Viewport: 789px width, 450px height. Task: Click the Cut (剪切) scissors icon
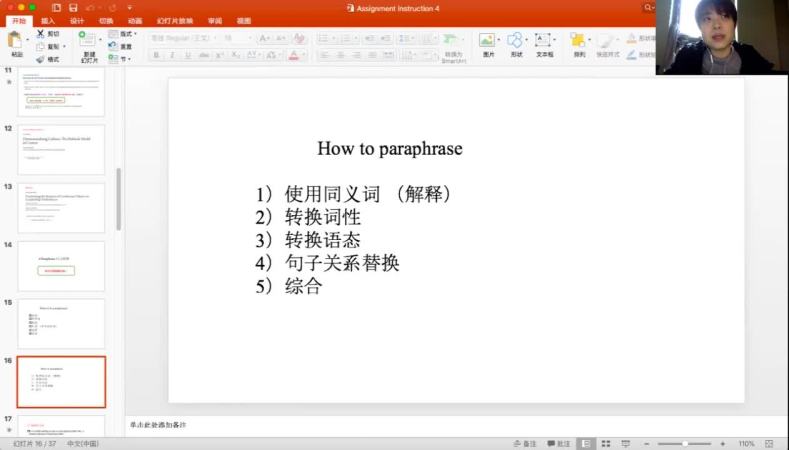40,34
